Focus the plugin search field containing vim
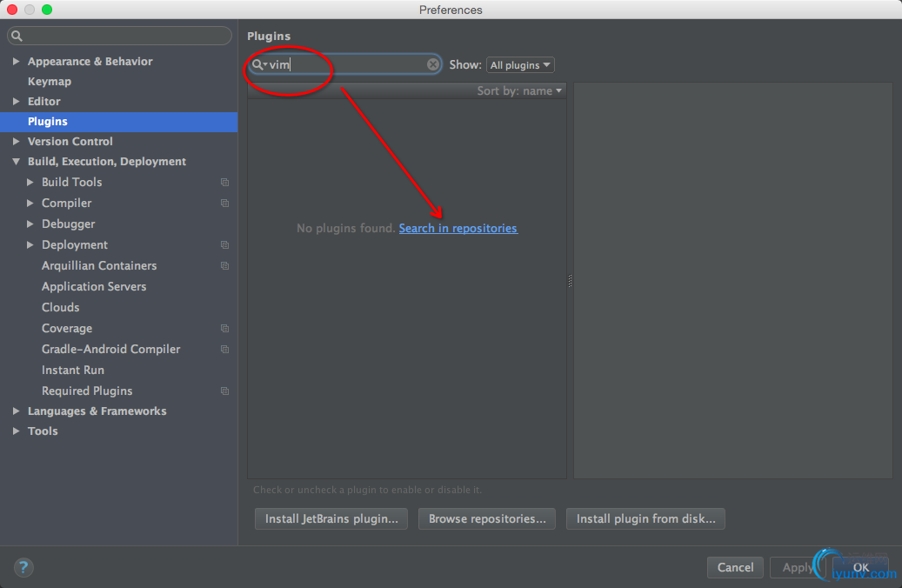This screenshot has width=902, height=588. (x=345, y=64)
